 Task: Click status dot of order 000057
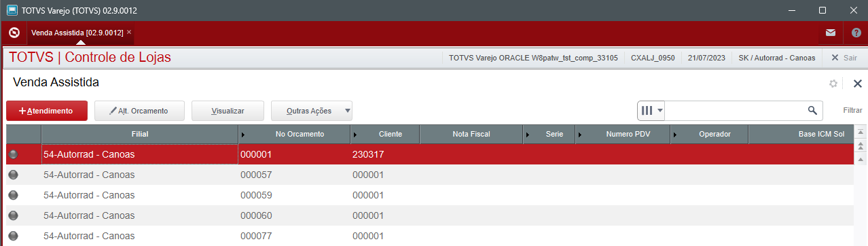pyautogui.click(x=13, y=175)
